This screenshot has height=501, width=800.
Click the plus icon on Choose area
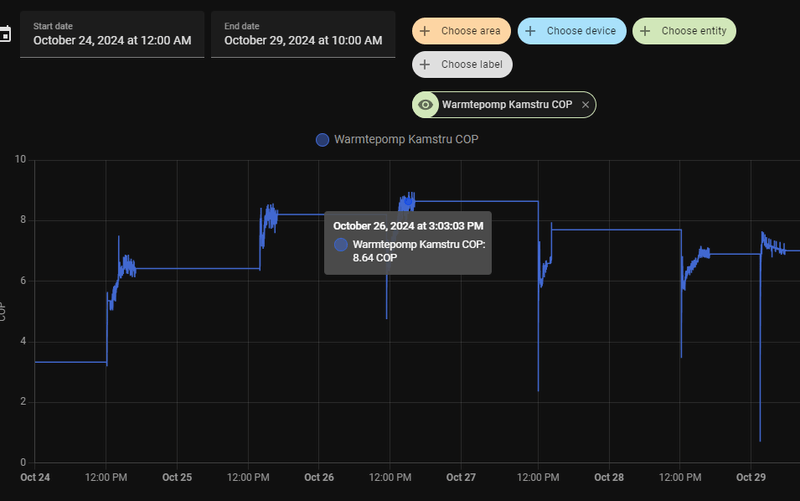pyautogui.click(x=425, y=31)
